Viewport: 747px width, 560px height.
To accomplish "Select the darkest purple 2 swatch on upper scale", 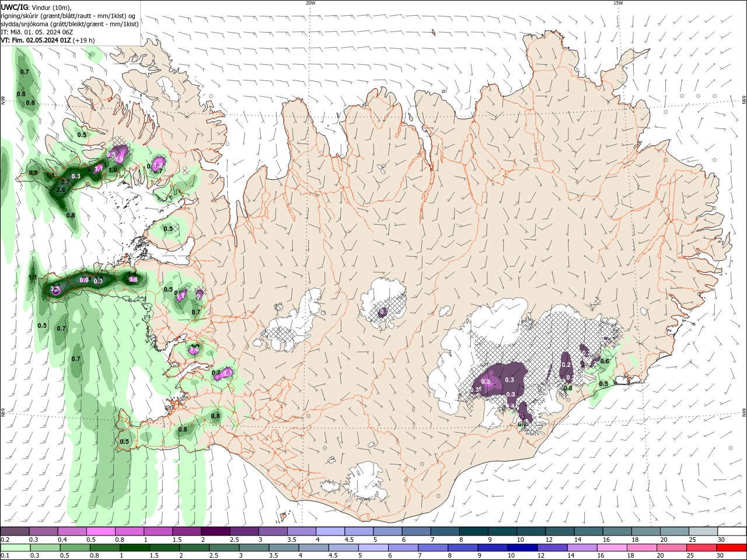I will [x=215, y=531].
